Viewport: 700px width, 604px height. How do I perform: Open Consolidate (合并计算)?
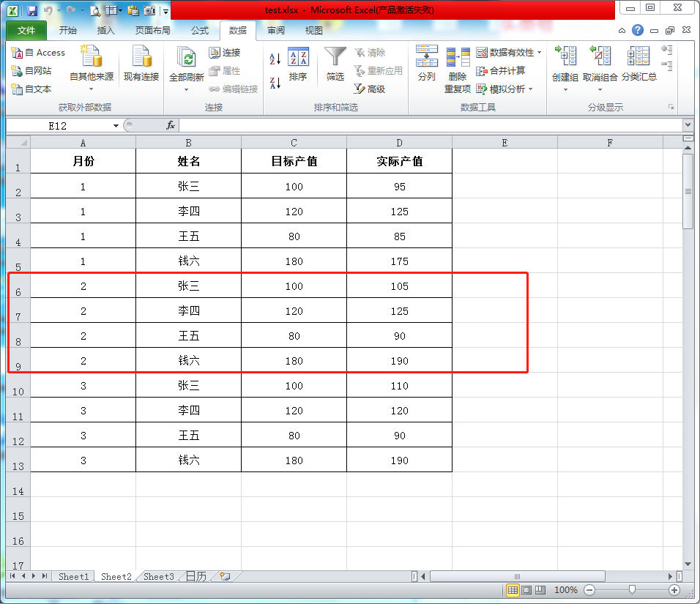500,70
